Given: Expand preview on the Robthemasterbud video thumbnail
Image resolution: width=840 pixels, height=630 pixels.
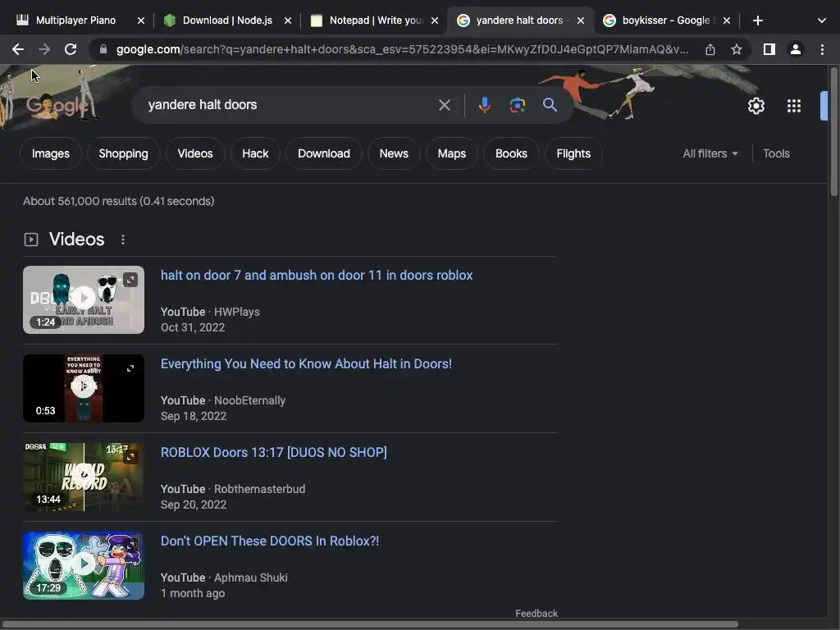Looking at the screenshot, I should [x=130, y=457].
